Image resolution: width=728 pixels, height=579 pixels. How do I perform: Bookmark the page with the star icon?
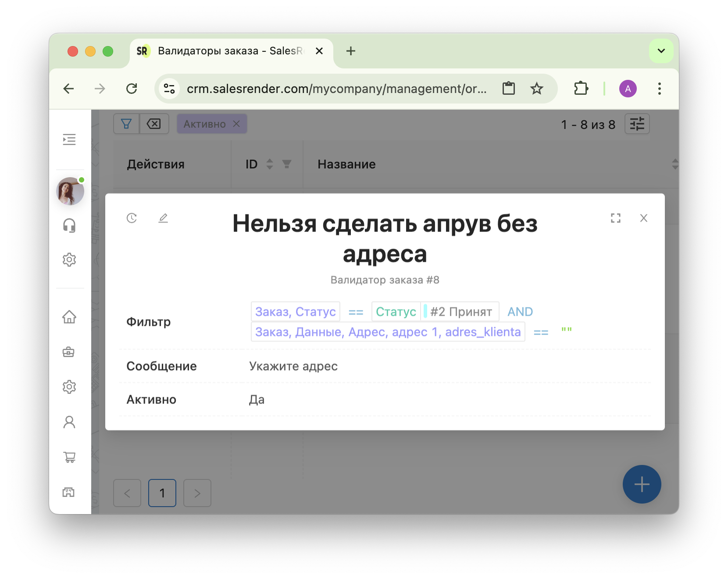[x=537, y=89]
